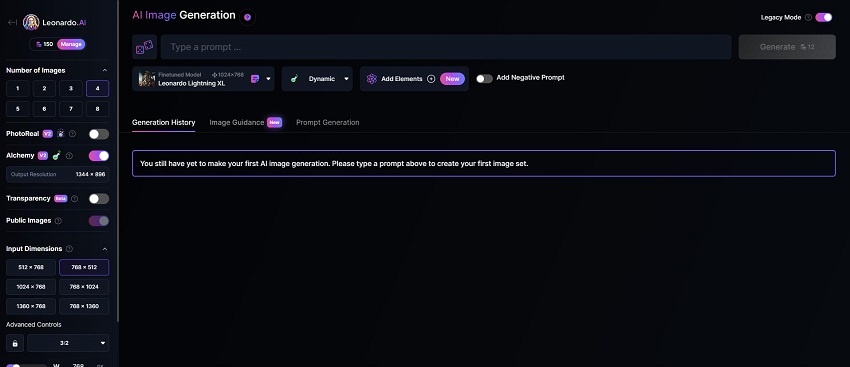Click the plus icon beside Add Elements

coord(431,79)
